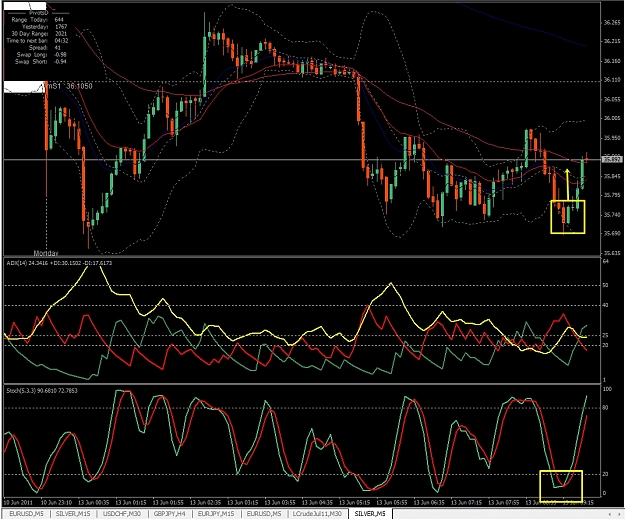Image resolution: width=625 pixels, height=519 pixels.
Task: Click the Monday day separator label
Action: point(46,253)
